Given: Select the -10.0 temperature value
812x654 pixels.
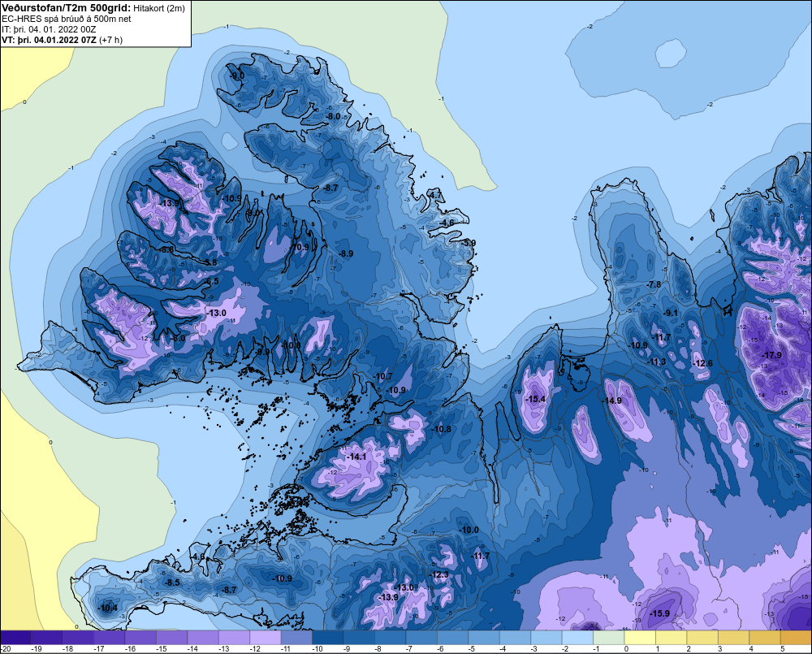Looking at the screenshot, I should [469, 530].
